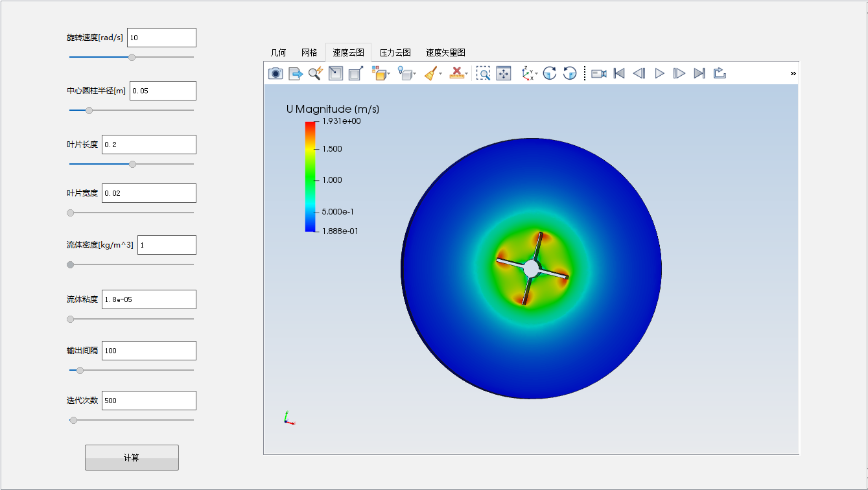Activate the dashed box zoom tool
The height and width of the screenshot is (490, 868).
[x=483, y=73]
